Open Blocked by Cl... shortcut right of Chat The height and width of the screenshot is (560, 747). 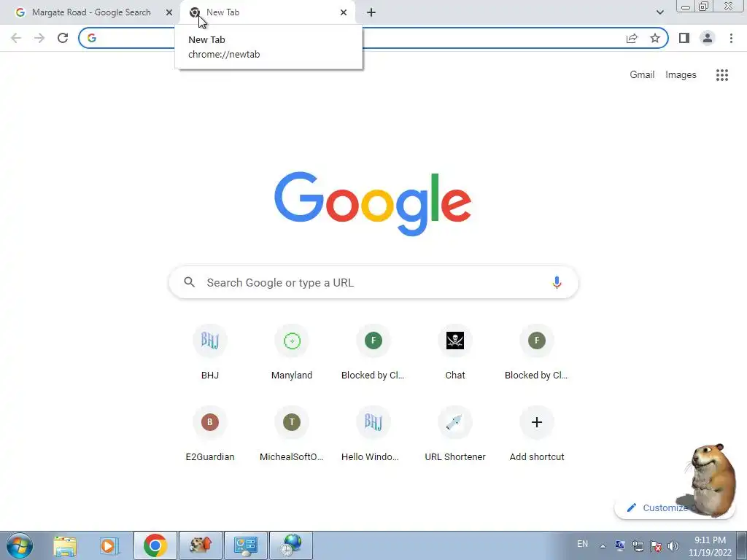(x=537, y=352)
